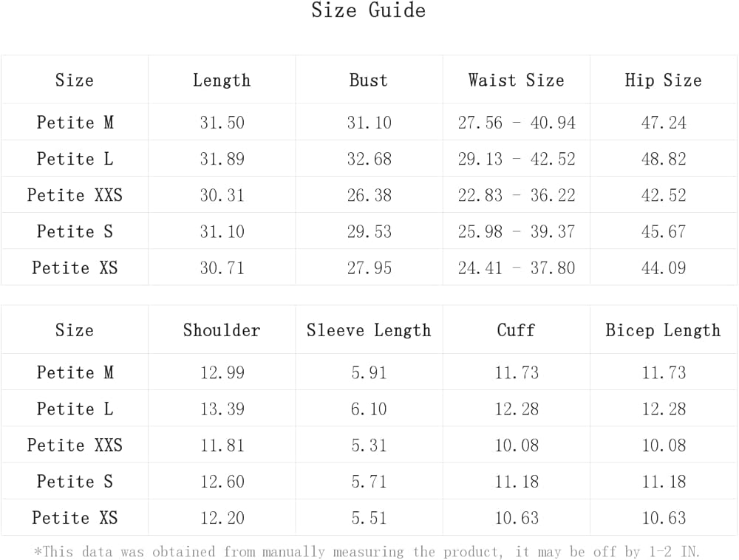Select Petite L bust value 32.68
This screenshot has width=739, height=560.
click(369, 159)
